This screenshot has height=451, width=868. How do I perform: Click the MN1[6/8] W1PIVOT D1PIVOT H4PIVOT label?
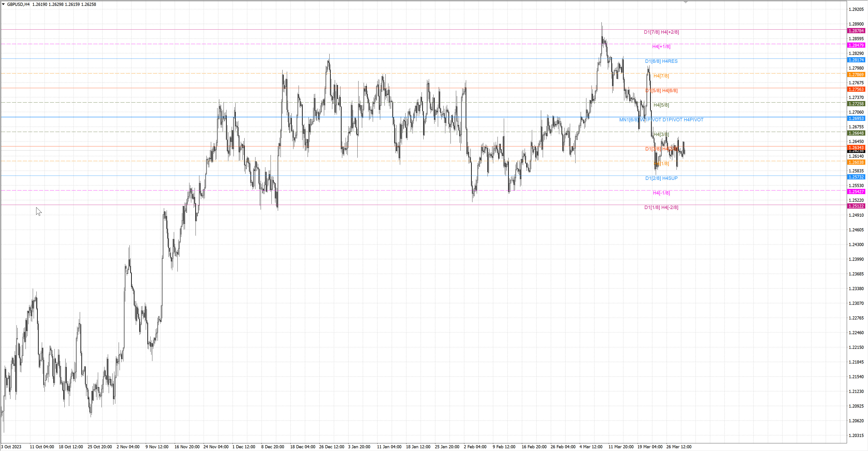661,120
